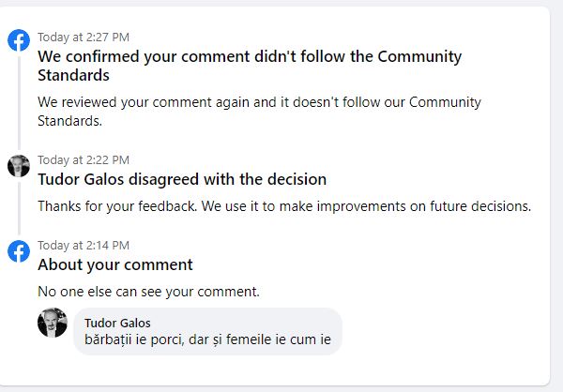
Task: Open the avatar next to the comment bubble
Action: click(53, 323)
